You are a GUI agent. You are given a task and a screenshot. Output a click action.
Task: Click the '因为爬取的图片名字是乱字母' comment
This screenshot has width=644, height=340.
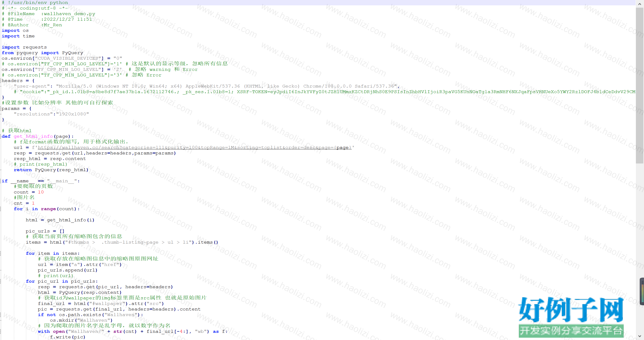(104, 326)
